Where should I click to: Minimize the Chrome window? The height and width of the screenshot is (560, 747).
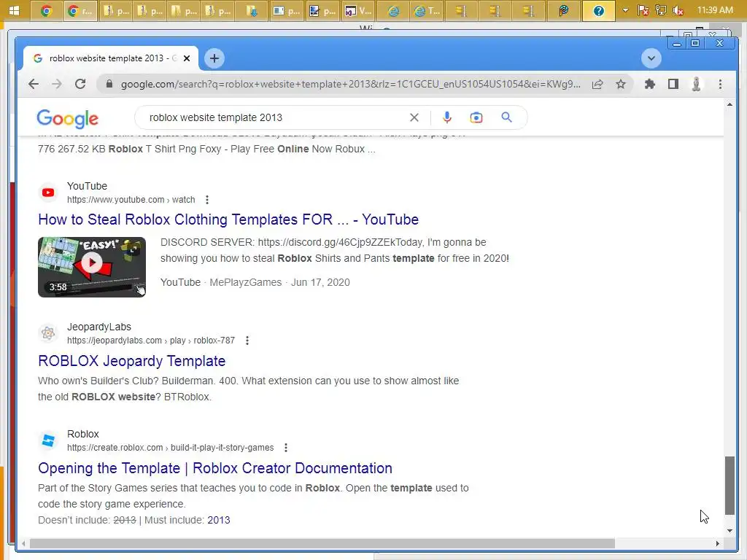click(x=676, y=43)
